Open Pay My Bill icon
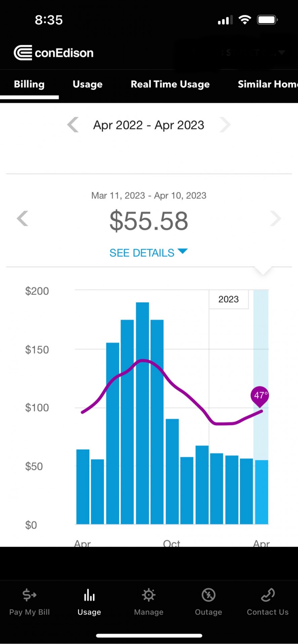 [x=30, y=595]
